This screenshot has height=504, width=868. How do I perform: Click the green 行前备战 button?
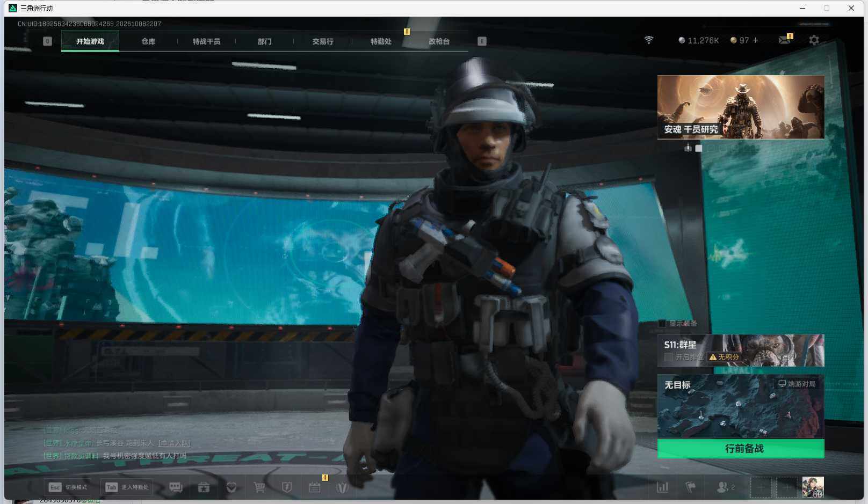[x=741, y=448]
